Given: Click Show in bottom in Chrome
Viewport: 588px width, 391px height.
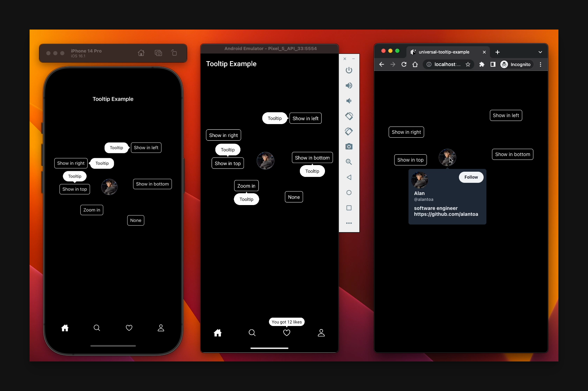Looking at the screenshot, I should pos(512,154).
